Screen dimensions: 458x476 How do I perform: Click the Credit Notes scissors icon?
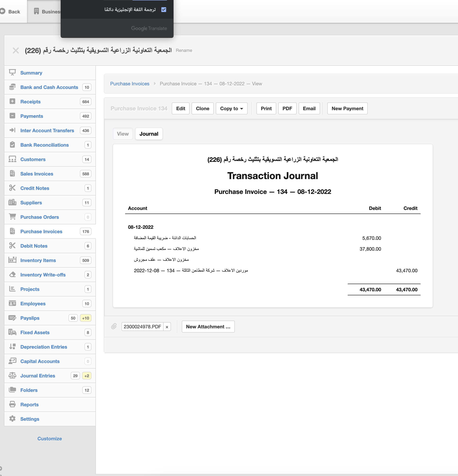tap(12, 188)
